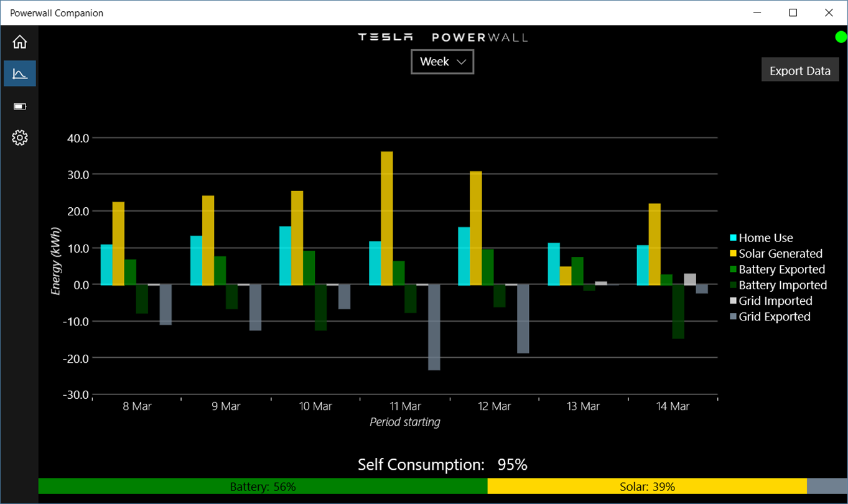Click the Solar 39% yellow bar segment

pos(647,487)
